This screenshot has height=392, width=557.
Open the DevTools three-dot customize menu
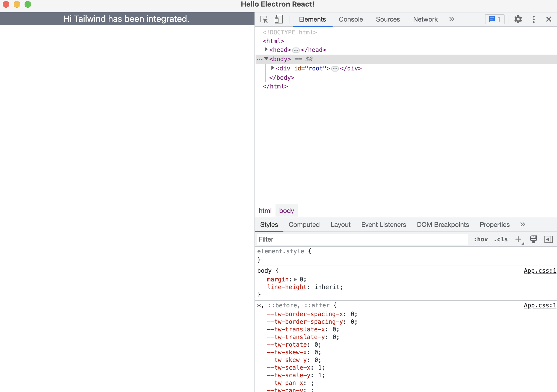click(x=534, y=19)
